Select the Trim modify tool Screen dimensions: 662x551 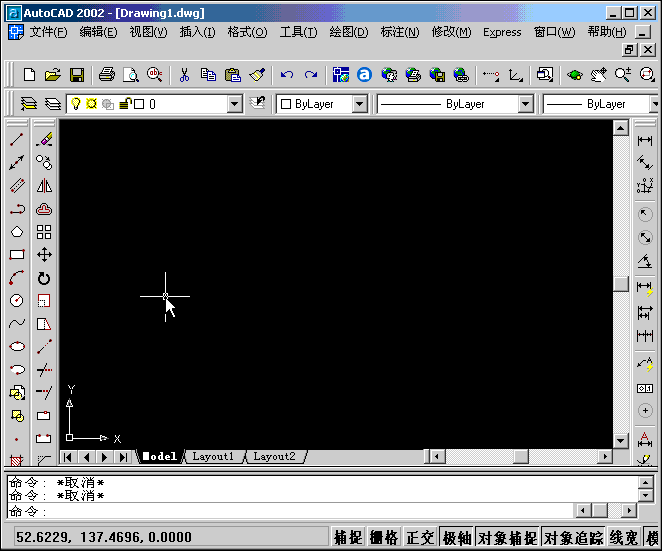(44, 370)
